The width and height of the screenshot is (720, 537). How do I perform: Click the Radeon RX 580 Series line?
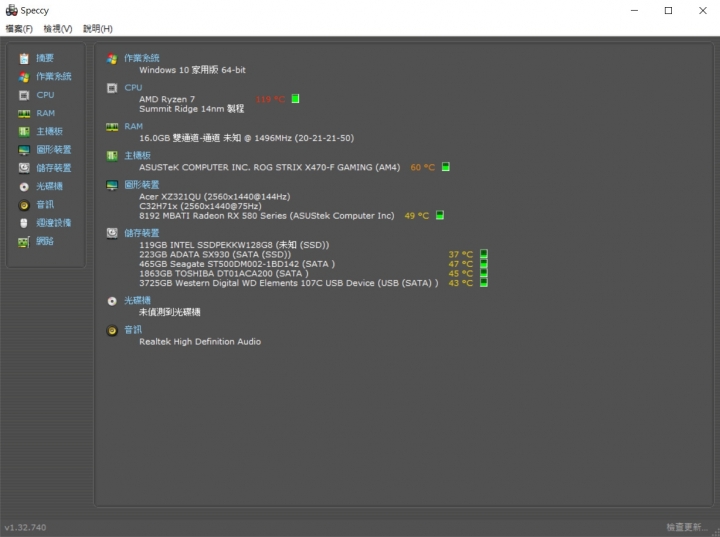click(x=267, y=215)
